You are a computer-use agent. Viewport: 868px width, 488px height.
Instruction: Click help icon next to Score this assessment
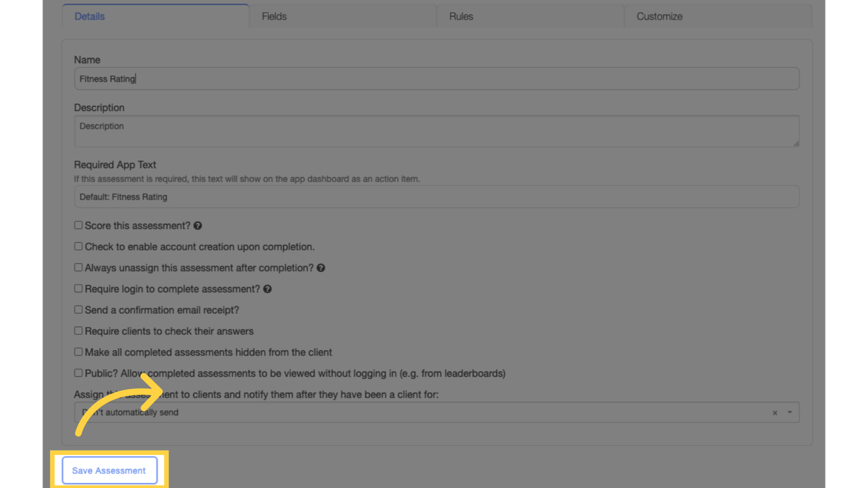point(198,226)
